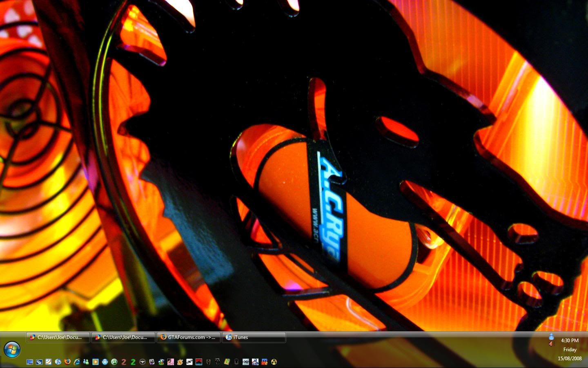Image resolution: width=588 pixels, height=368 pixels.
Task: Click Messenger buddy icon in system tray
Action: (x=551, y=337)
